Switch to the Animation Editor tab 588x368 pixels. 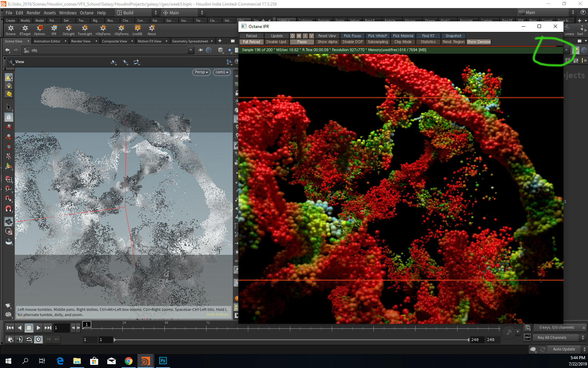47,41
